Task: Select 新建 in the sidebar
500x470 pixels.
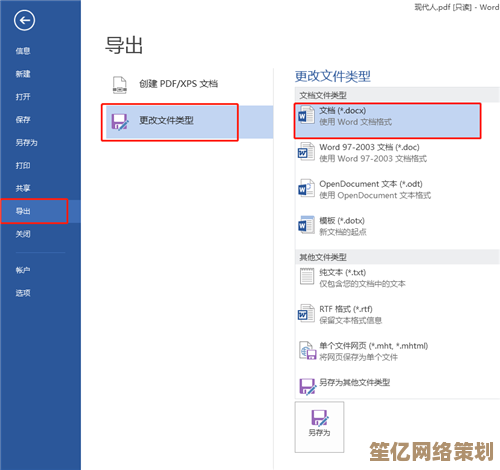Action: coord(23,74)
